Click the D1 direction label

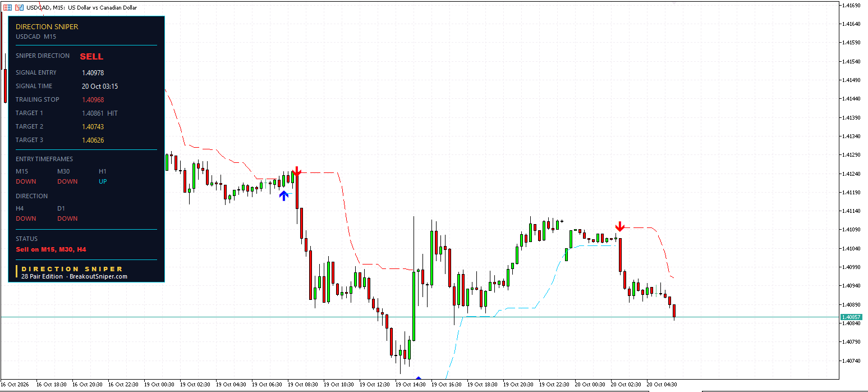pos(61,209)
